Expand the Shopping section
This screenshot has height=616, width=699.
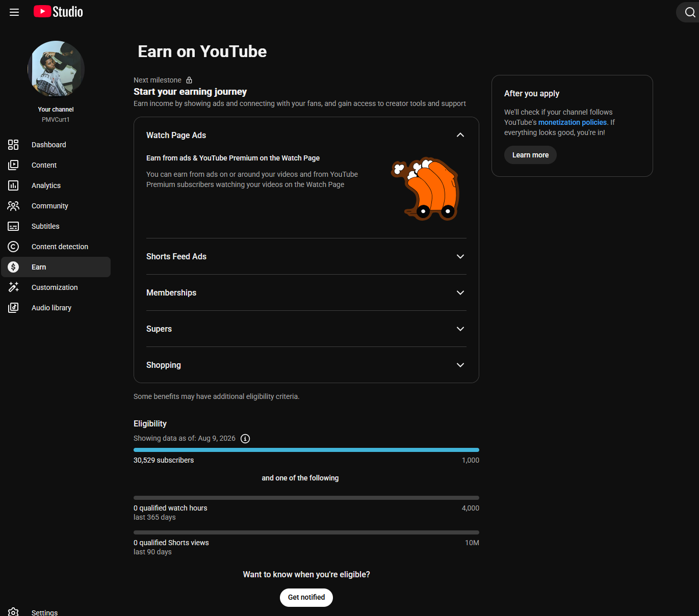(460, 365)
